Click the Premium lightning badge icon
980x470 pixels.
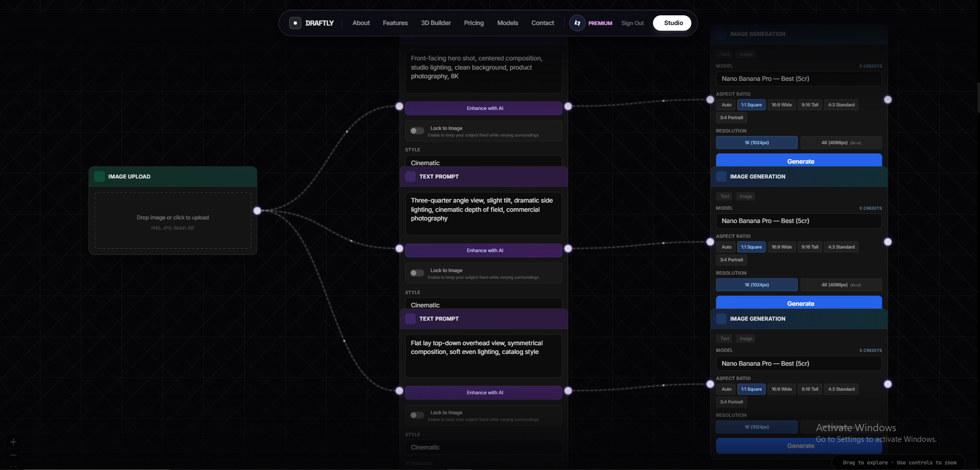(x=577, y=23)
